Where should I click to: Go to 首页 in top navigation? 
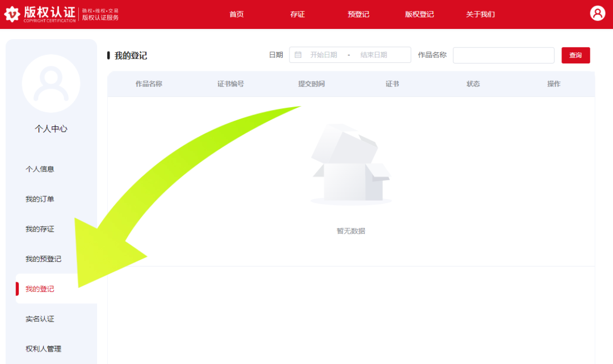pos(237,14)
